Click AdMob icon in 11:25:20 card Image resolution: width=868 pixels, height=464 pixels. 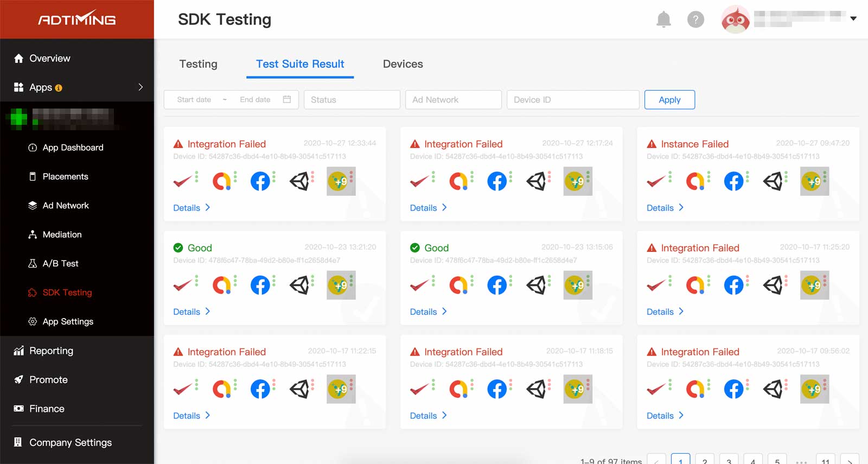coord(695,285)
